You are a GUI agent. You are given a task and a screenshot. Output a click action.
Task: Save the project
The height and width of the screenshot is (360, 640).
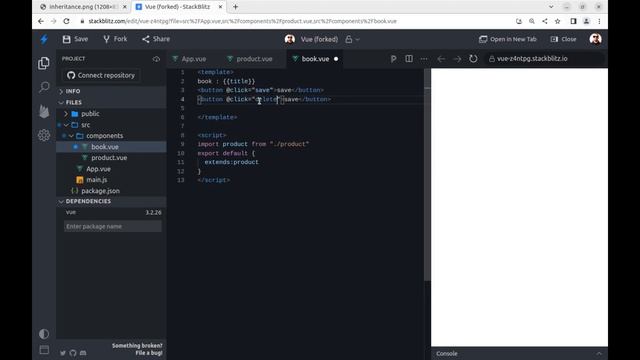75,39
